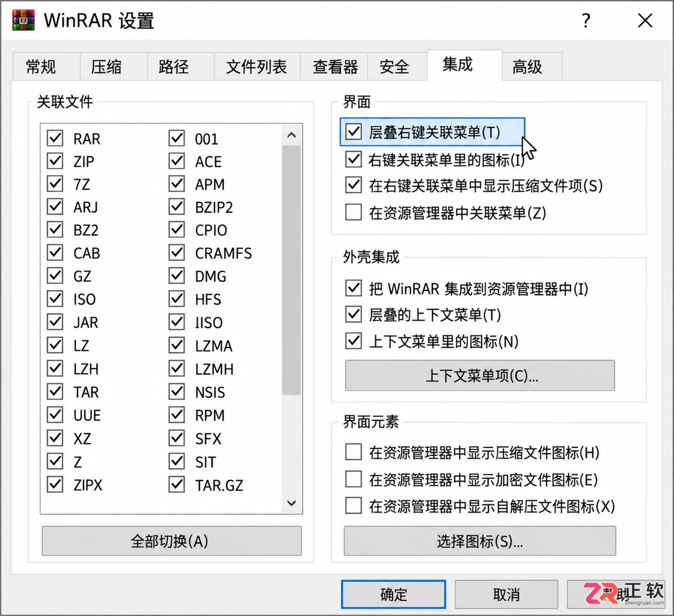Toggle the LZ checkbox
Image resolution: width=674 pixels, height=616 pixels.
pos(55,345)
